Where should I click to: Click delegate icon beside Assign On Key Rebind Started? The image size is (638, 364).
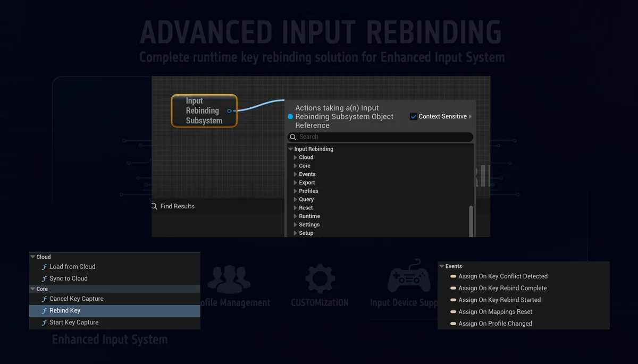453,300
